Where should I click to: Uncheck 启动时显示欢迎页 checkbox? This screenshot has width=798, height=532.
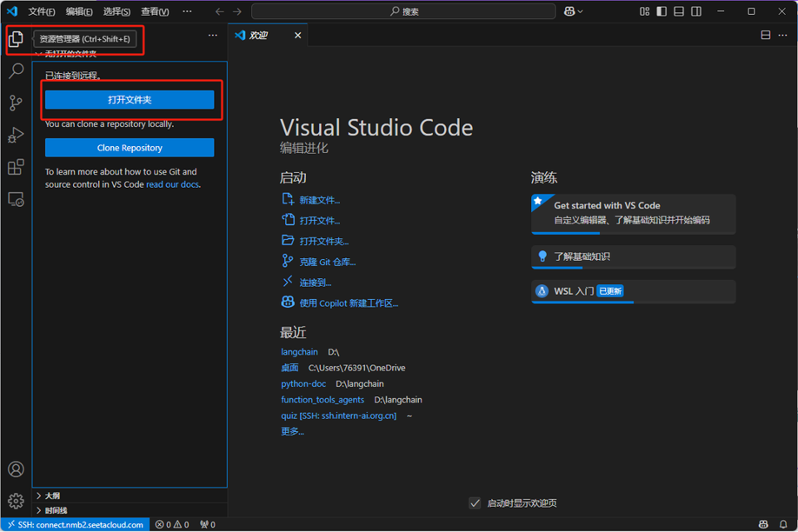click(475, 503)
